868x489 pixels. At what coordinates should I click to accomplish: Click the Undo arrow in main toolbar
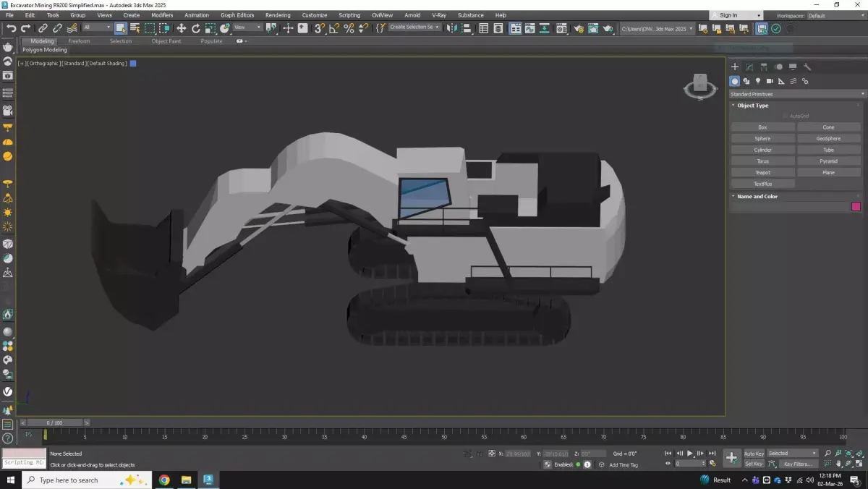[11, 28]
